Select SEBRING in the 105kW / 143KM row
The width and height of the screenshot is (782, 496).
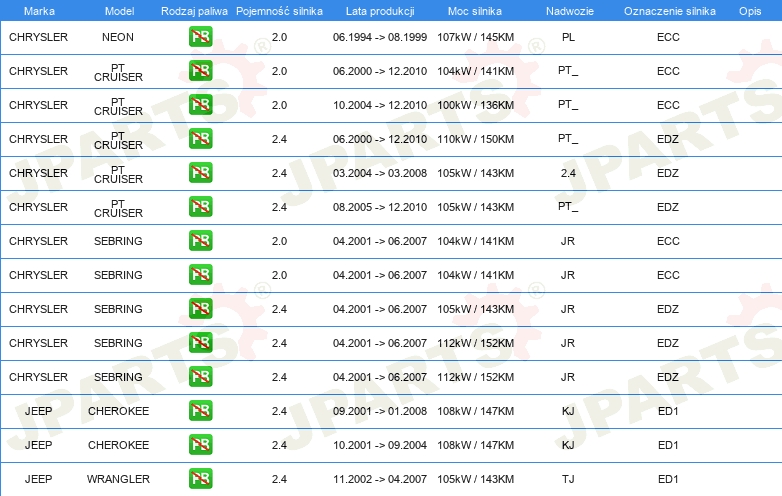[118, 309]
